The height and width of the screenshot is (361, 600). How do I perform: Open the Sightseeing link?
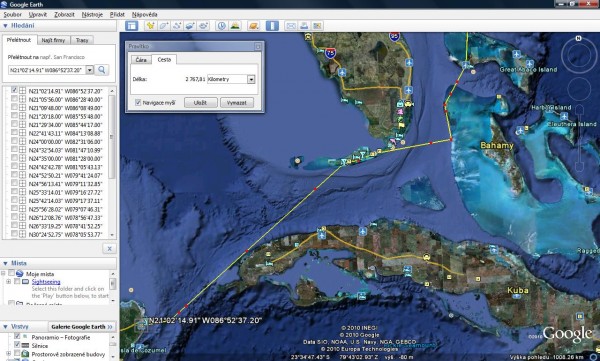[x=46, y=282]
